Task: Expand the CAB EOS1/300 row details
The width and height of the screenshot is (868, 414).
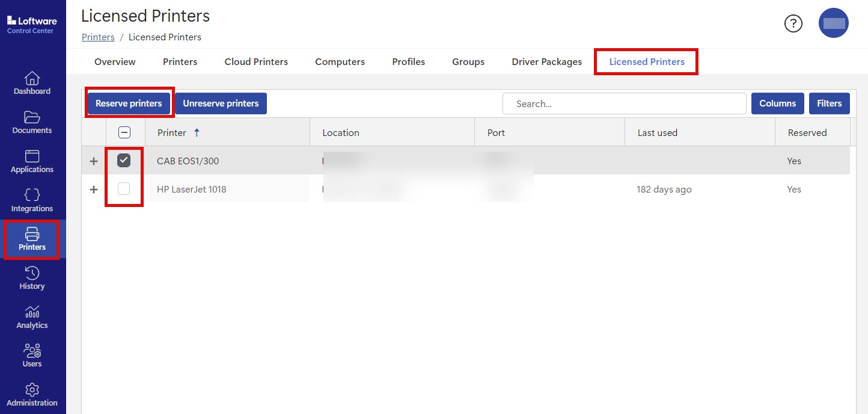Action: tap(94, 161)
